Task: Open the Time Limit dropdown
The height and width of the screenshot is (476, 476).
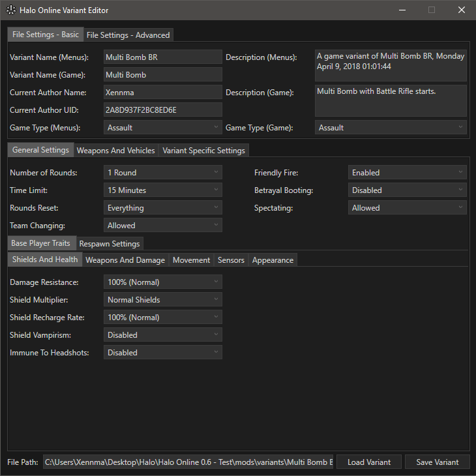Action: click(x=163, y=190)
